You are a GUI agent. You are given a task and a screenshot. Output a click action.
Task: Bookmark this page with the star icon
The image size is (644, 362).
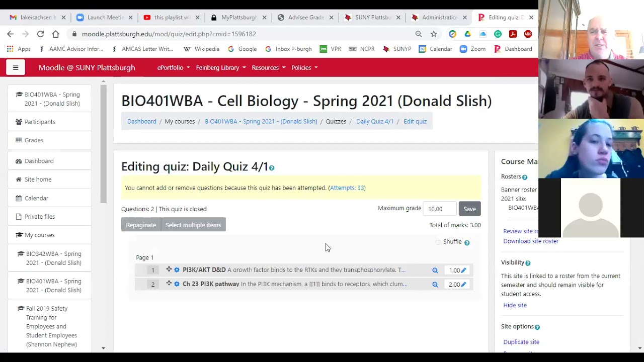coord(434,34)
